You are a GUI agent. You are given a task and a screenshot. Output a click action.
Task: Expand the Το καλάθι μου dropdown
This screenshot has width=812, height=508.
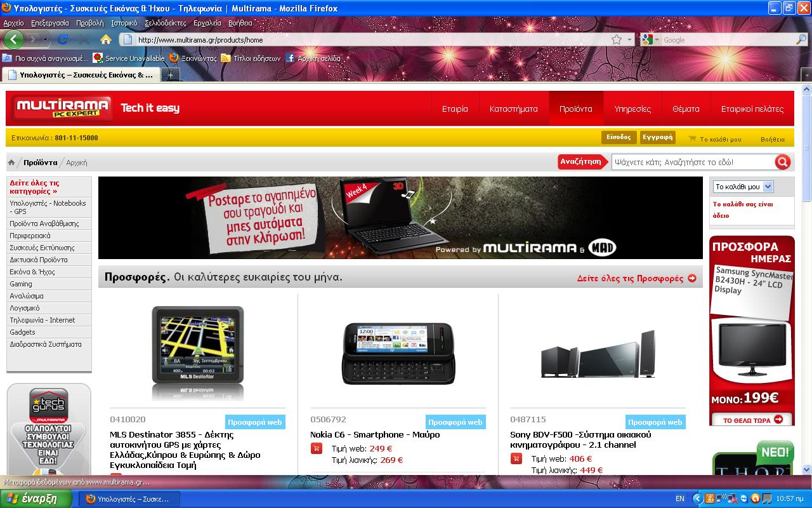768,187
